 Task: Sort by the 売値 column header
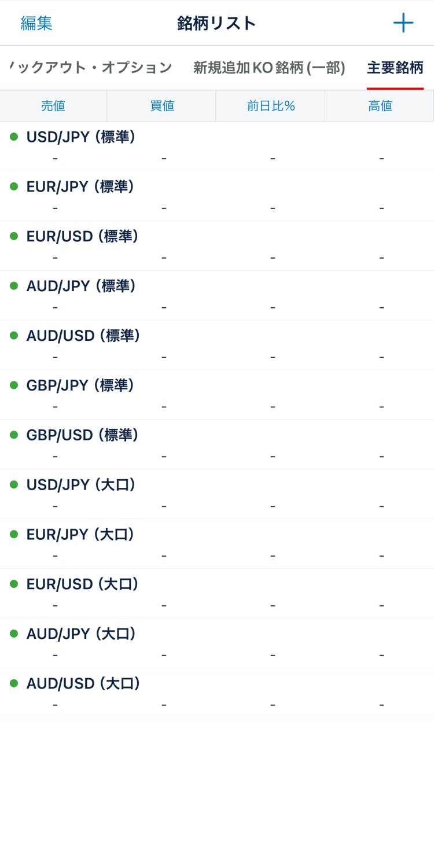(x=53, y=106)
